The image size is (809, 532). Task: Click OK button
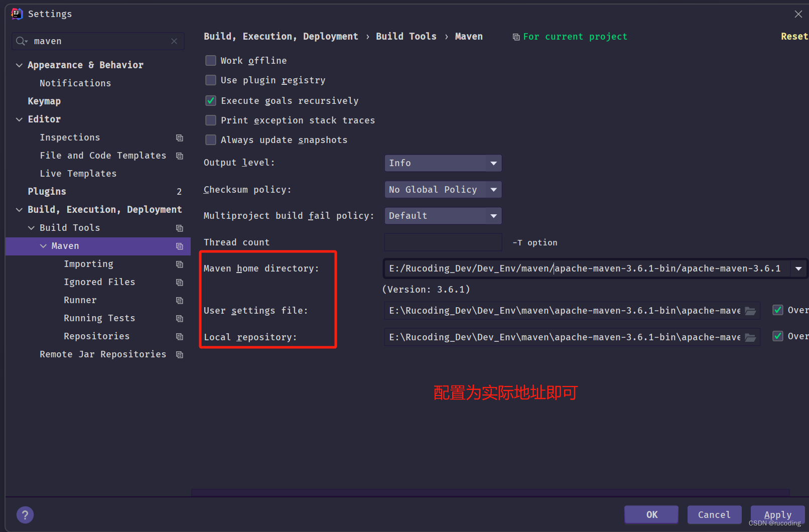(x=651, y=514)
